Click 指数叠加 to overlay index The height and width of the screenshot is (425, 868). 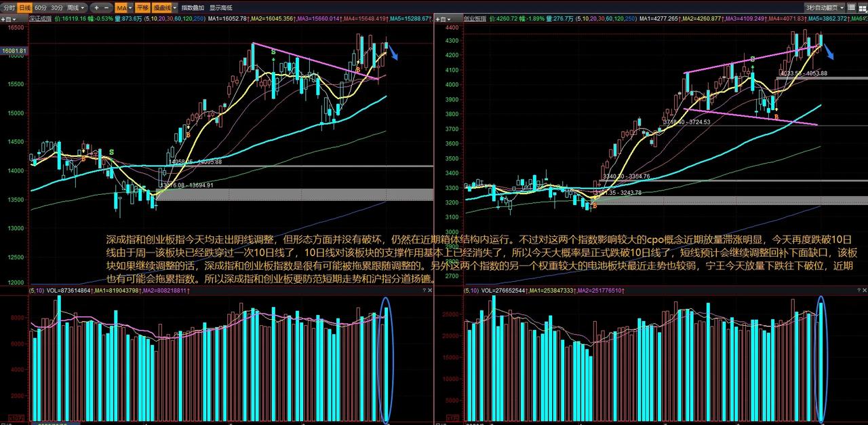193,7
